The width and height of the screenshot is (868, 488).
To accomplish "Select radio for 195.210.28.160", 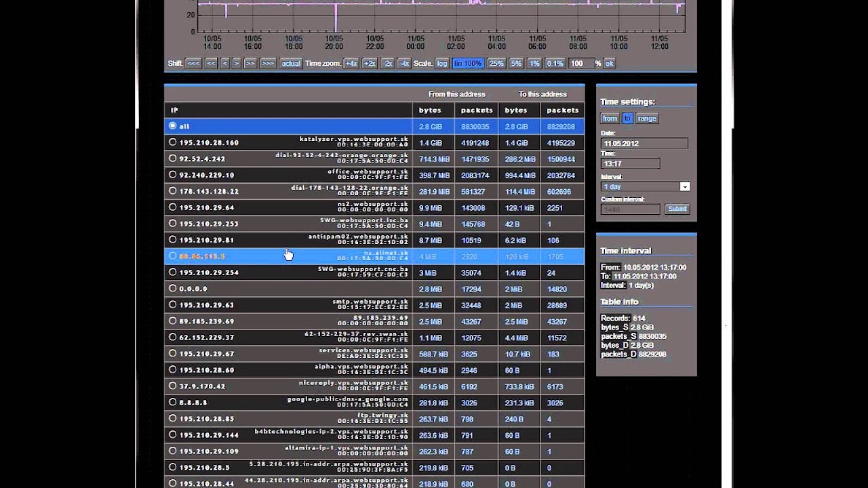I will click(172, 142).
